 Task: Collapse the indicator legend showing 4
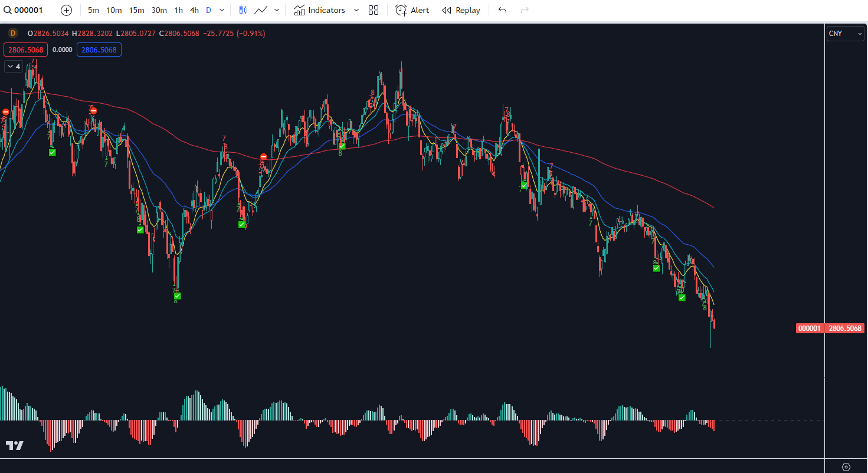click(14, 67)
